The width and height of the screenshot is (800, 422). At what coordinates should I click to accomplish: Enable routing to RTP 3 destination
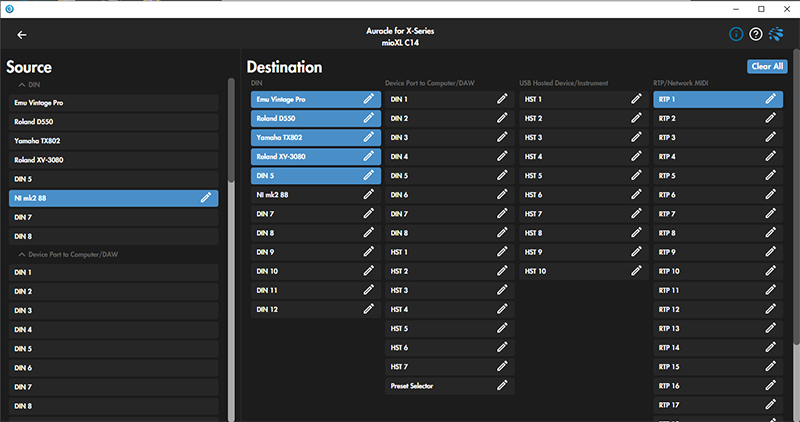(x=718, y=137)
